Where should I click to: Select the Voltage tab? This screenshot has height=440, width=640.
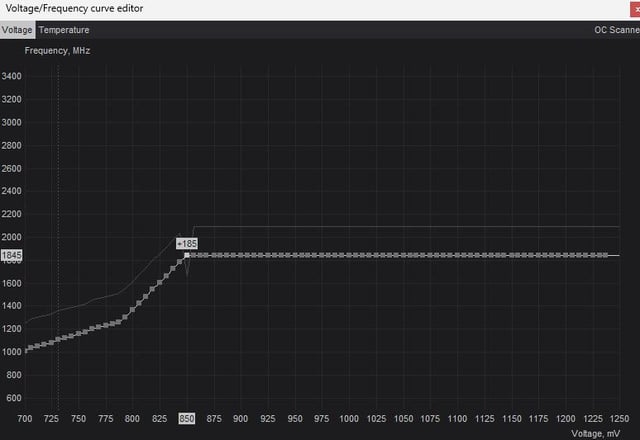[18, 30]
